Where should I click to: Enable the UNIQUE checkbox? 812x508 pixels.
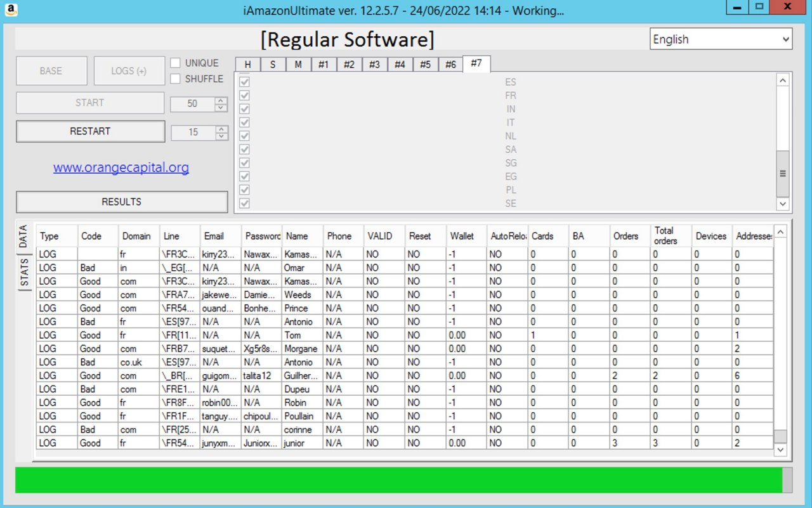176,63
